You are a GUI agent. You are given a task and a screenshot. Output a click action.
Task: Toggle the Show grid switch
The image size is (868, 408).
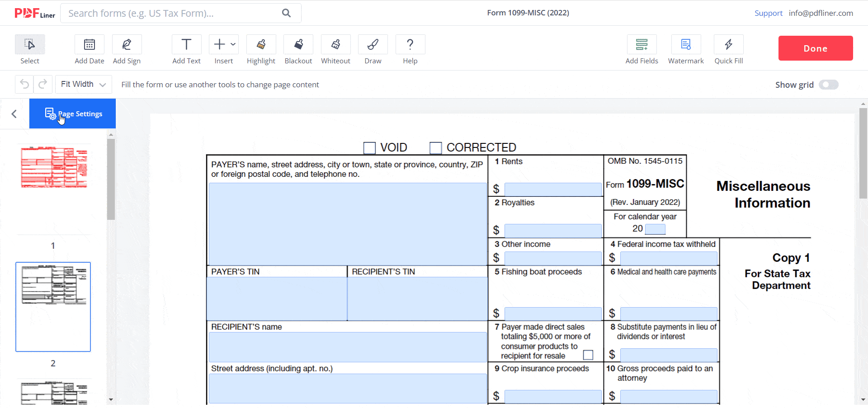tap(829, 85)
